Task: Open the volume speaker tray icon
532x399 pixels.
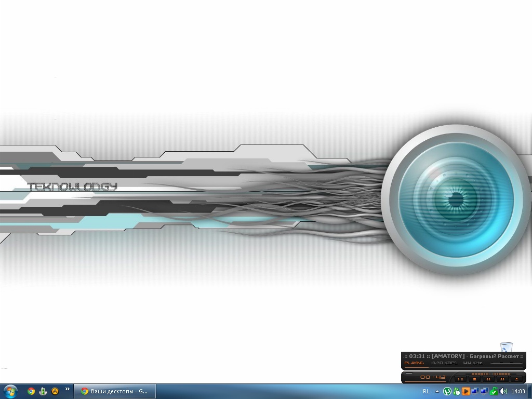Action: coord(503,391)
